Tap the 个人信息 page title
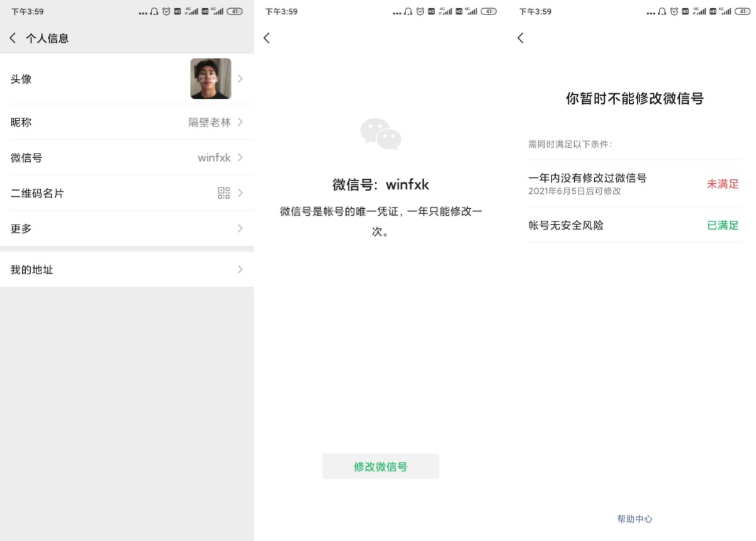 point(47,38)
